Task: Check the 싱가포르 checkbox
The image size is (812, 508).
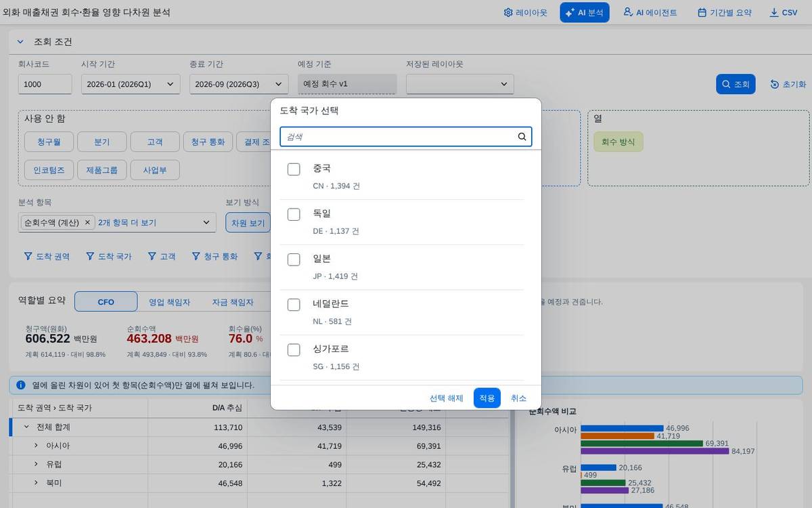Action: pos(294,350)
